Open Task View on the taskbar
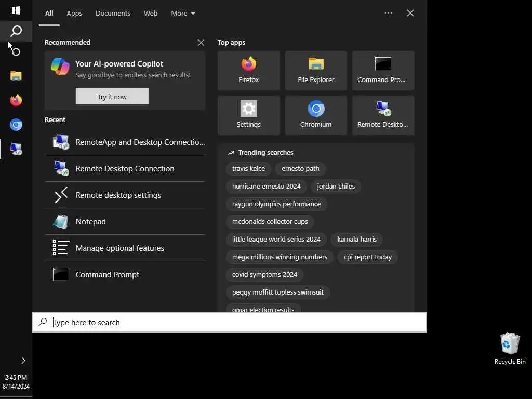Viewport: 532px width, 399px height. pos(16,51)
